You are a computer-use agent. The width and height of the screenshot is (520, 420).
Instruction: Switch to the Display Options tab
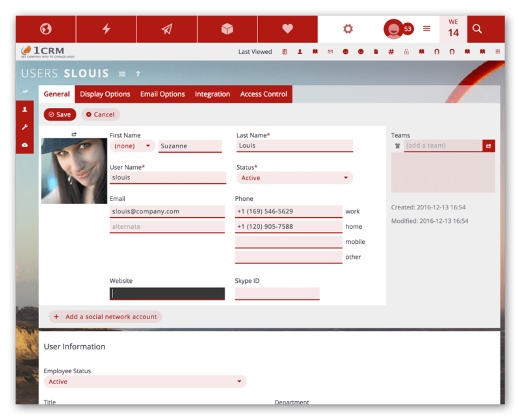point(105,94)
